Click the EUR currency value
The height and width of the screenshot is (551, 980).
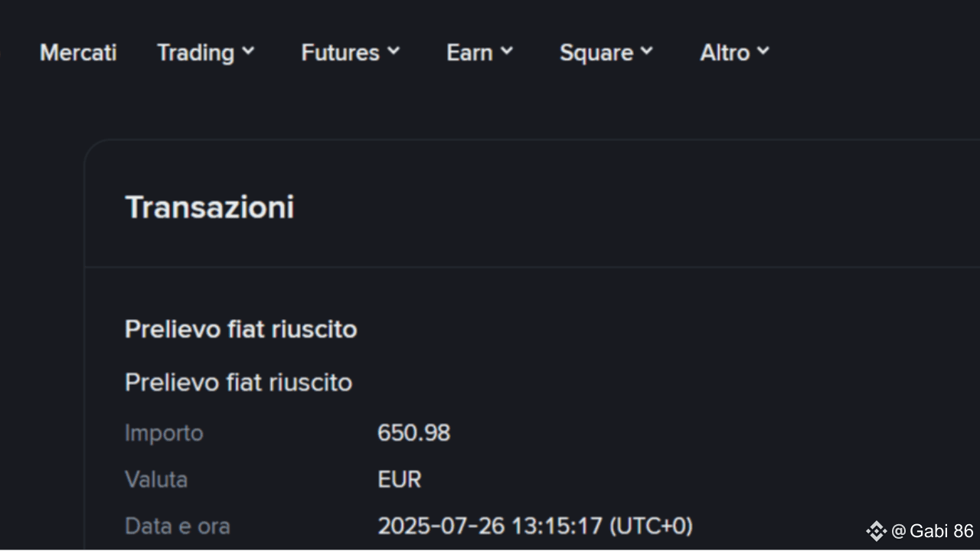(399, 480)
